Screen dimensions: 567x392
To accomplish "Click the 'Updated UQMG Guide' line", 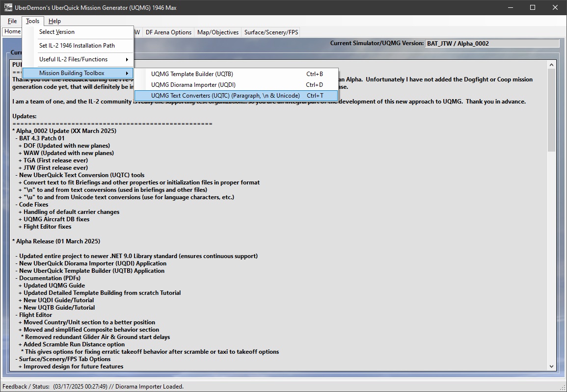I will coord(52,286).
